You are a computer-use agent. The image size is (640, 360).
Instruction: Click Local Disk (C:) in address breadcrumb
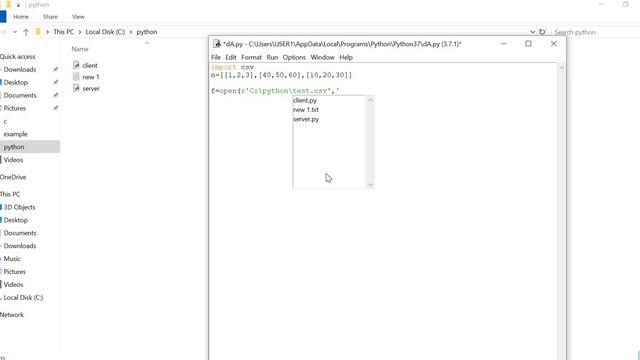point(105,32)
